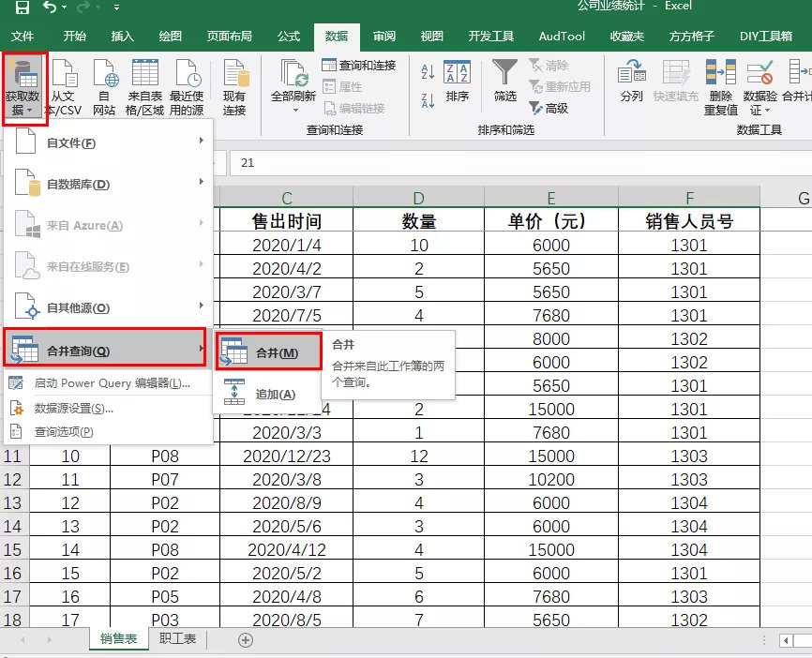Click the Save icon in title bar
The width and height of the screenshot is (812, 658).
click(x=22, y=7)
